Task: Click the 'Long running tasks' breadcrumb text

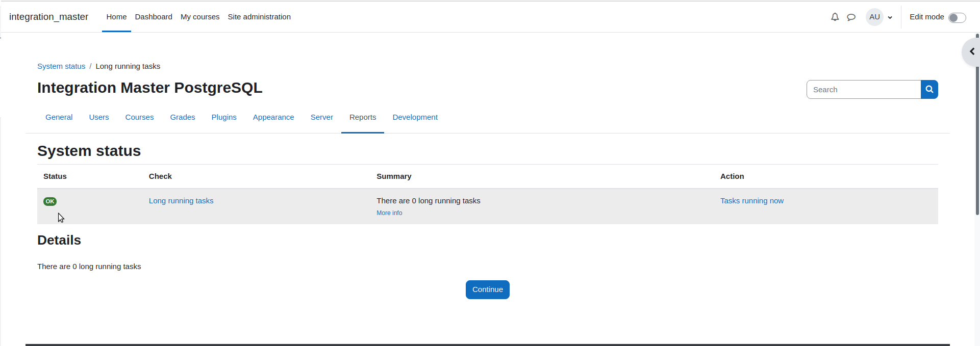Action: 128,66
